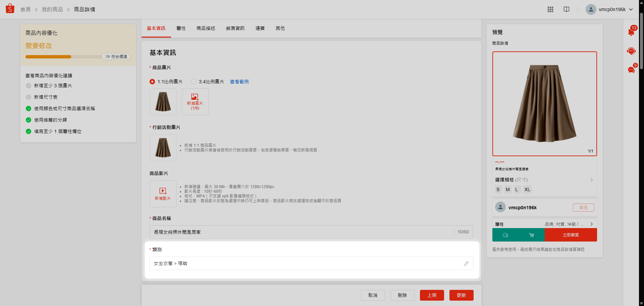
Task: Open notifications bell with 13 badge
Action: [631, 32]
